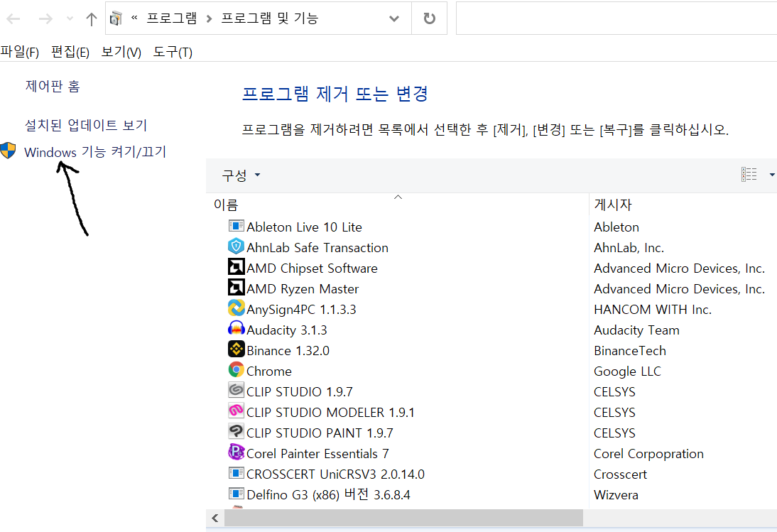777x532 pixels.
Task: Expand the address bar history dropdown
Action: pyautogui.click(x=394, y=19)
